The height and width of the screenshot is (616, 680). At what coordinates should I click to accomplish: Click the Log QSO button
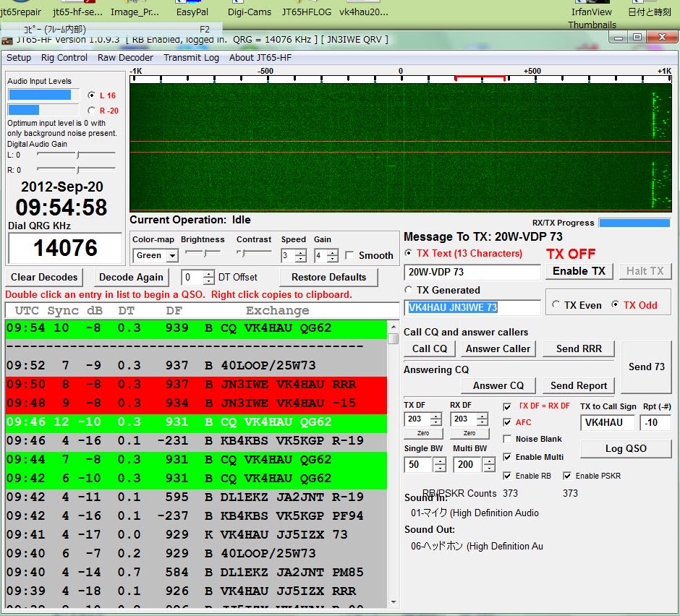click(x=625, y=449)
